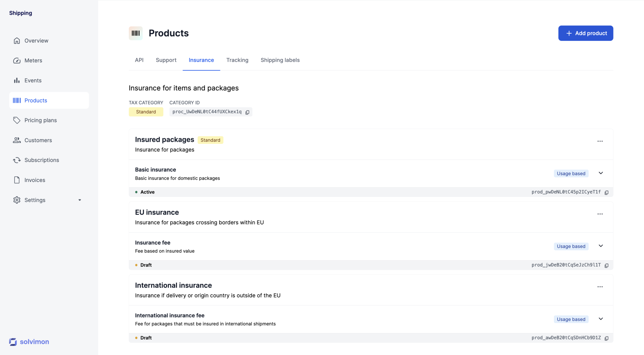Copy the Basic insurance product ID

point(607,192)
